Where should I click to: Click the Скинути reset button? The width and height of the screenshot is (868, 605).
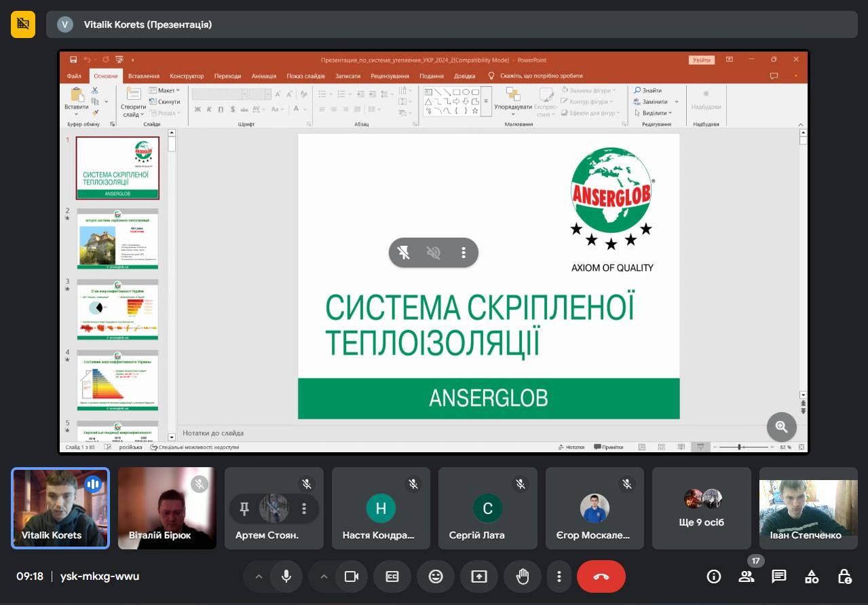[x=164, y=102]
